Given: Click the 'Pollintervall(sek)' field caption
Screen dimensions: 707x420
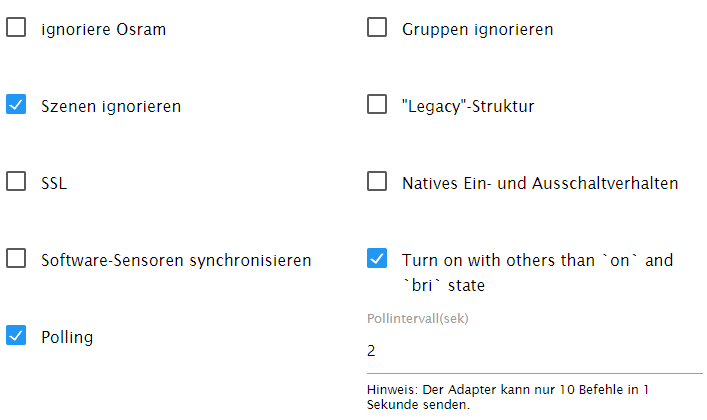Looking at the screenshot, I should (x=417, y=319).
